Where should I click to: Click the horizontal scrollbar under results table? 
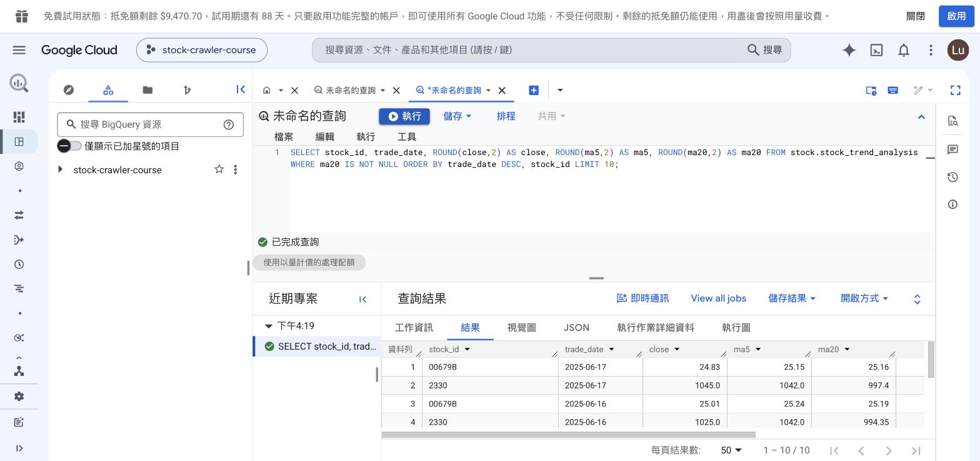pyautogui.click(x=568, y=434)
